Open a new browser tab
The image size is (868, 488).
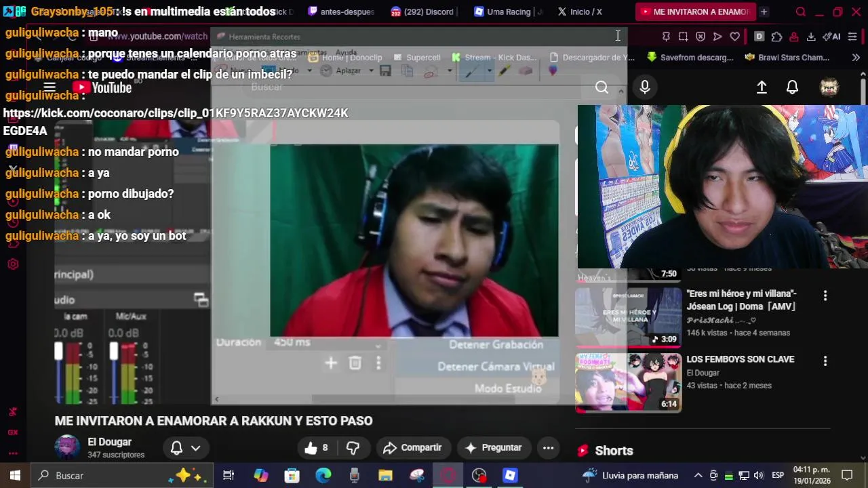click(764, 12)
